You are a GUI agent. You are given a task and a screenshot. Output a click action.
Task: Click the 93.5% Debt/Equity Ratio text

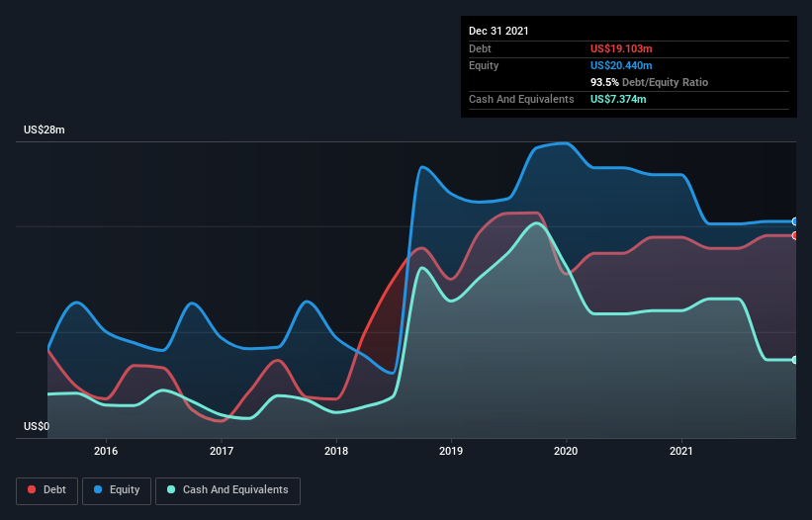click(x=649, y=82)
